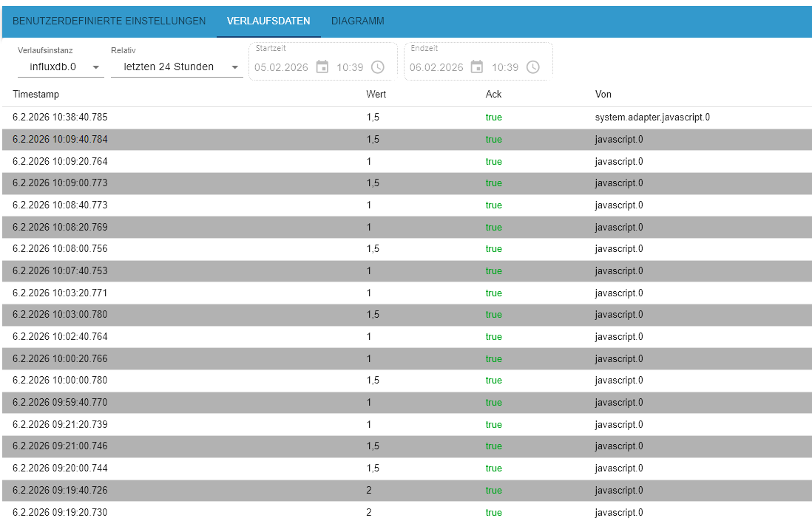Open the Endzeit clock time picker
This screenshot has width=812, height=518.
532,67
